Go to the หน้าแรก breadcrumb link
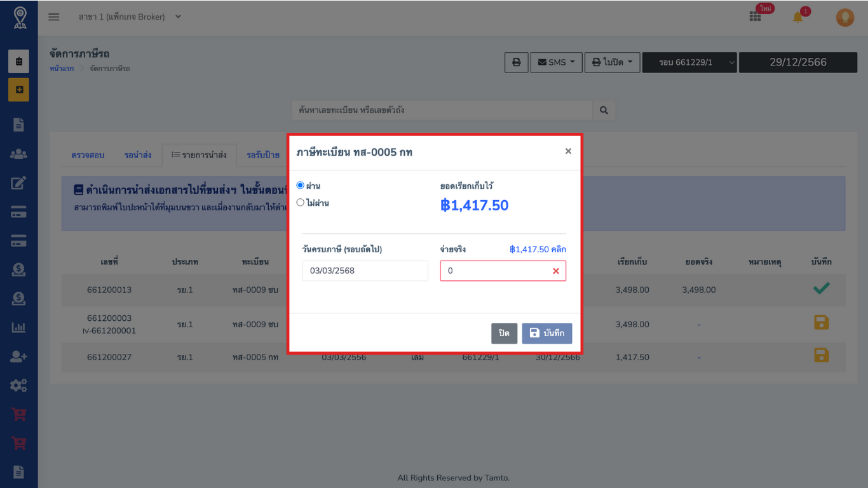Screen dimensions: 868x488 click(x=62, y=68)
